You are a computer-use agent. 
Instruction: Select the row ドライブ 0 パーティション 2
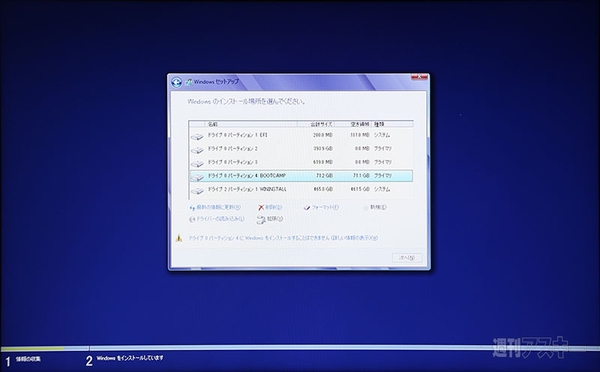click(x=301, y=148)
